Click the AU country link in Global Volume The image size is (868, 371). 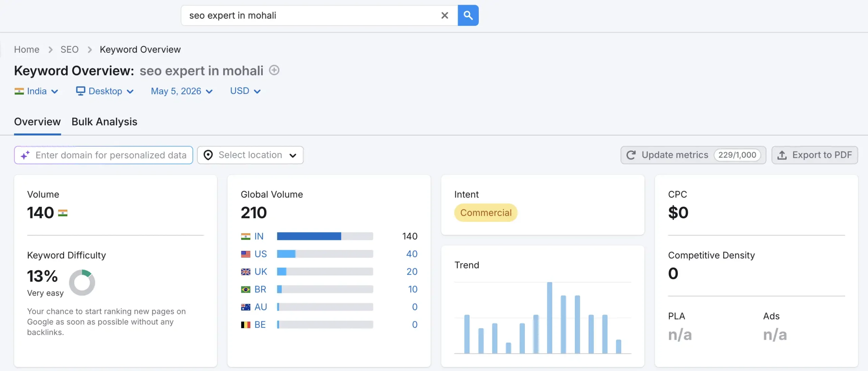[x=261, y=307]
